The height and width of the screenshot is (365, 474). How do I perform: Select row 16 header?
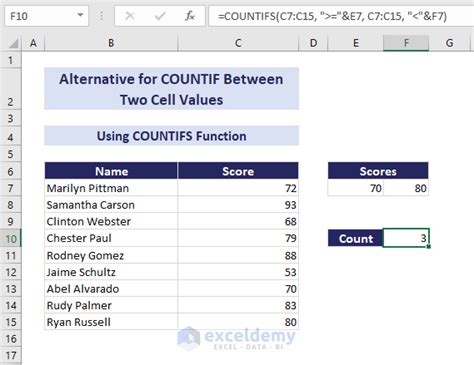(11, 339)
